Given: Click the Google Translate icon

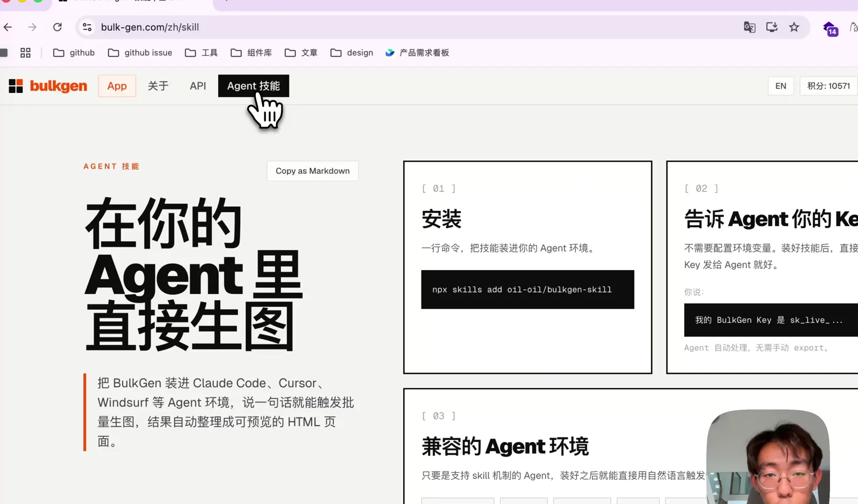Looking at the screenshot, I should pyautogui.click(x=750, y=27).
